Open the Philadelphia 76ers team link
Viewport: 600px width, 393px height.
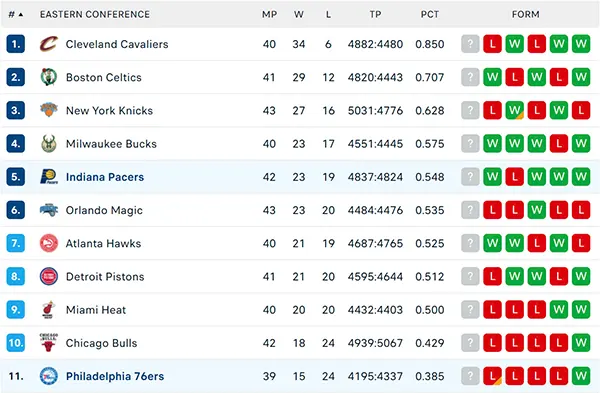115,376
